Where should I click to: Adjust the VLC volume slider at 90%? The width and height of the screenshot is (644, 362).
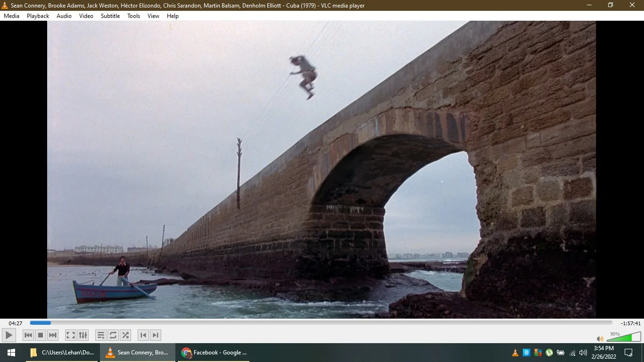click(x=623, y=337)
